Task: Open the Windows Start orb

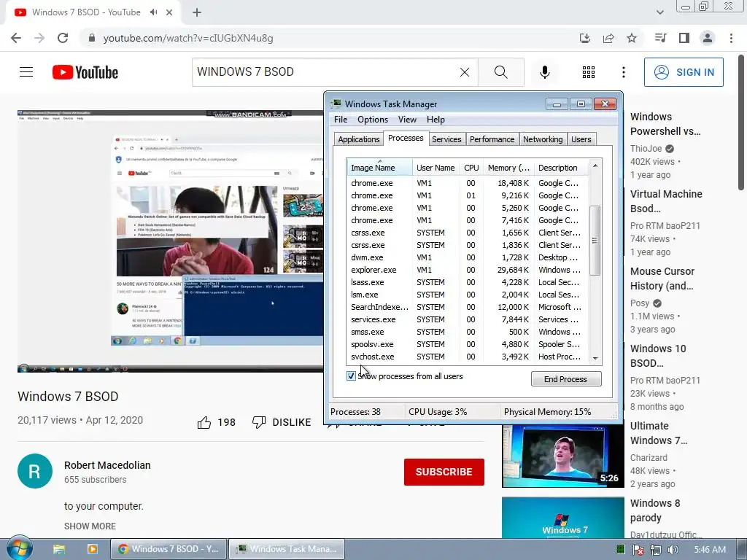Action: [19, 548]
